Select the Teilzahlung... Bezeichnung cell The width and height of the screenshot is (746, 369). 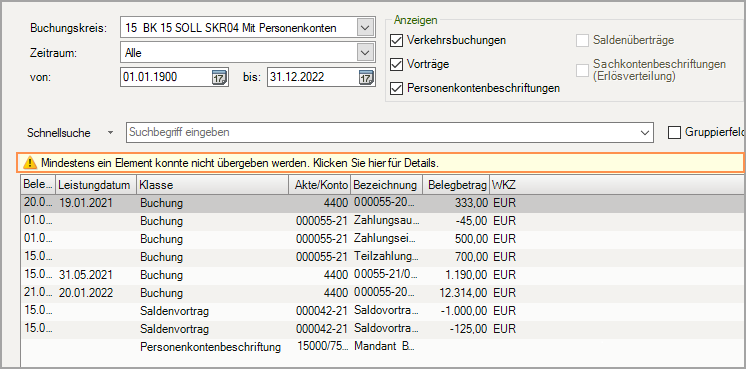(387, 257)
